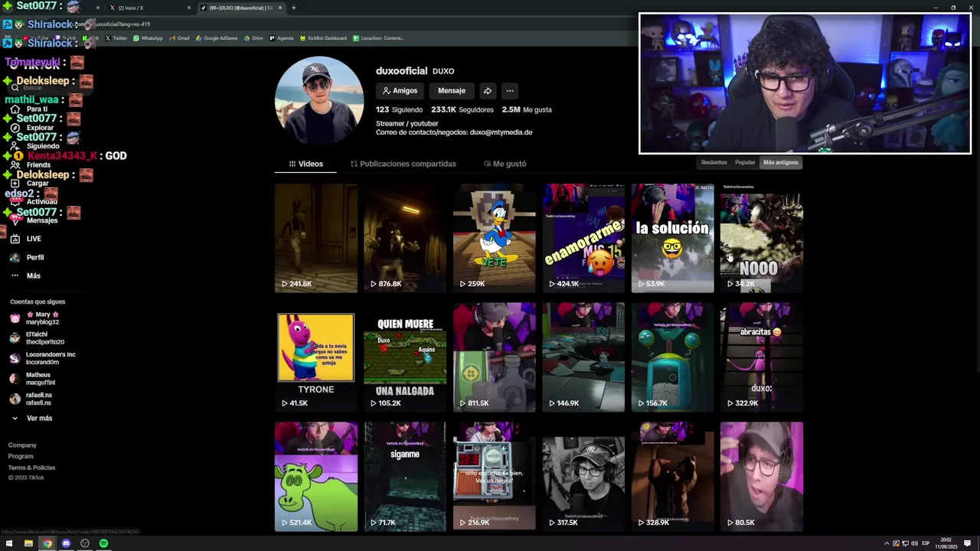Open the Google AdSense bookmark
Viewport: 980px width, 551px height.
pos(217,37)
